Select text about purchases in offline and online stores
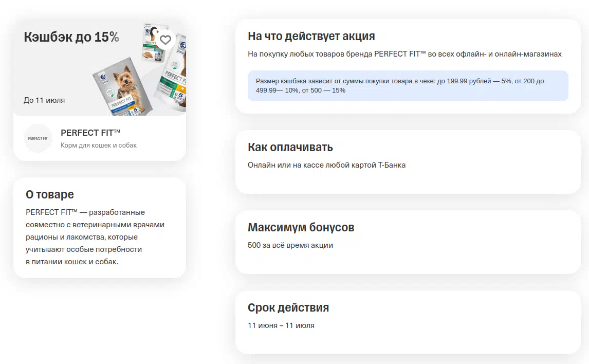The width and height of the screenshot is (589, 364). coord(404,54)
